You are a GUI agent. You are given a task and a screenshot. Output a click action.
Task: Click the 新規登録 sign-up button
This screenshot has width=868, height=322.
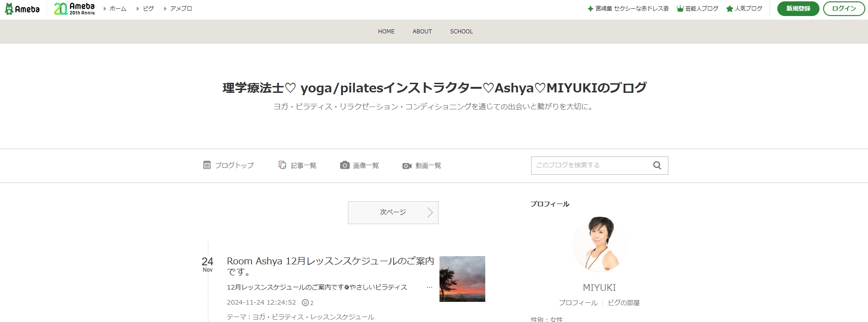click(798, 9)
